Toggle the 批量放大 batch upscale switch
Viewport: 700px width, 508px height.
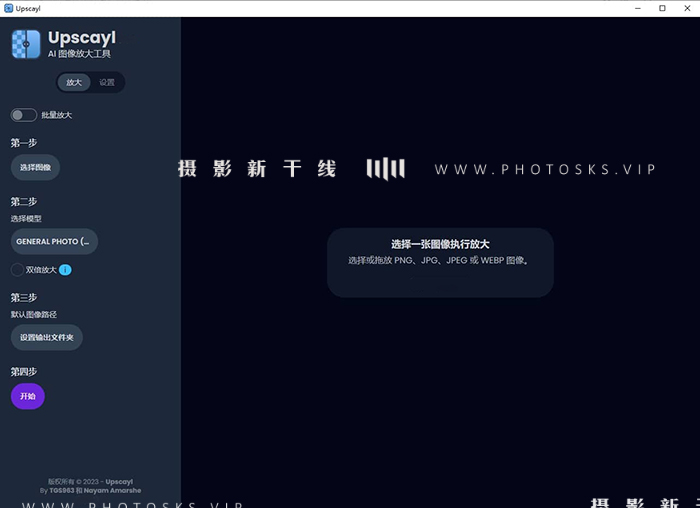click(x=24, y=115)
